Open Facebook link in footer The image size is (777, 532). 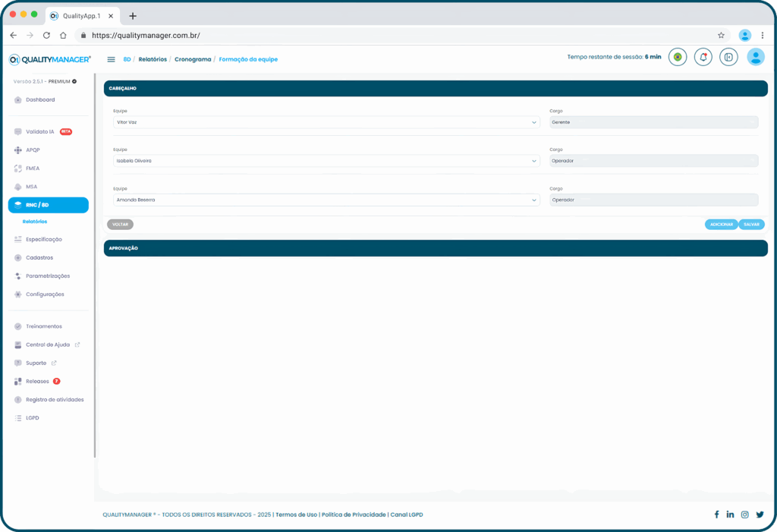point(716,515)
